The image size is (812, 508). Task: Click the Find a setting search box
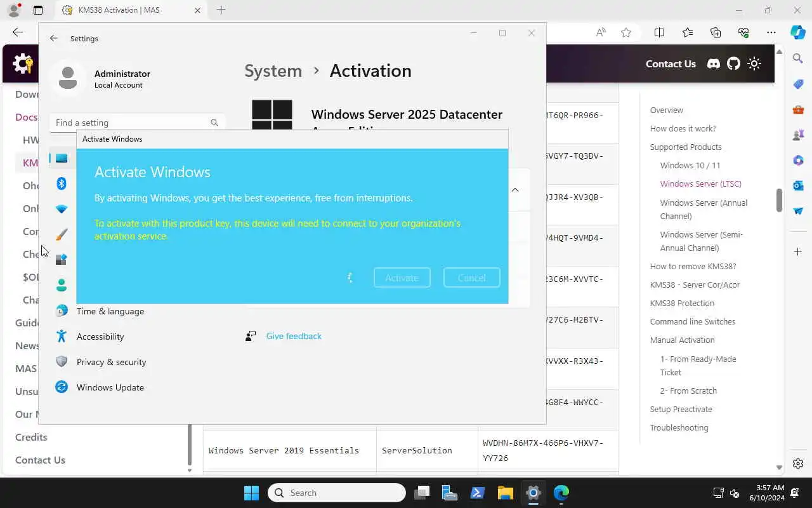click(x=137, y=123)
